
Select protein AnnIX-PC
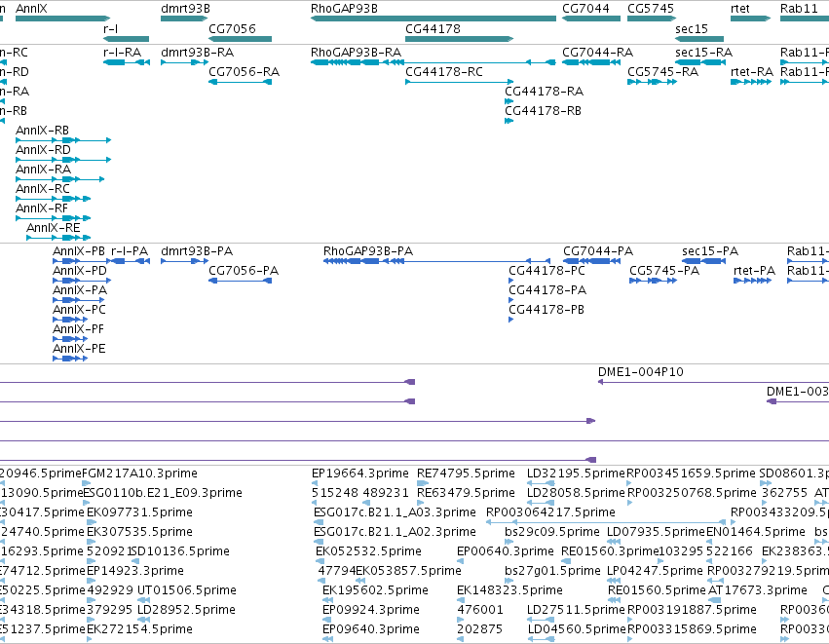point(70,320)
